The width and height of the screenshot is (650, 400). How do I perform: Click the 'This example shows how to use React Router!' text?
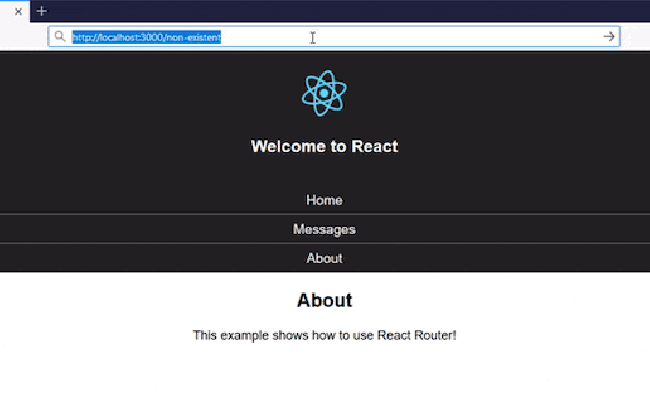click(x=324, y=335)
